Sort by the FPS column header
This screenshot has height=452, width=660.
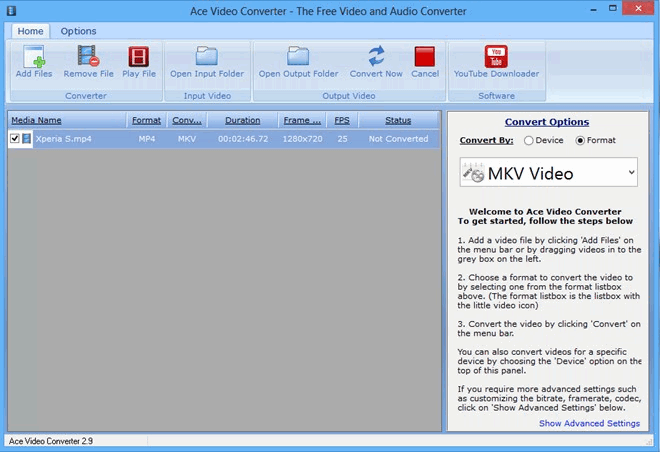pyautogui.click(x=342, y=120)
